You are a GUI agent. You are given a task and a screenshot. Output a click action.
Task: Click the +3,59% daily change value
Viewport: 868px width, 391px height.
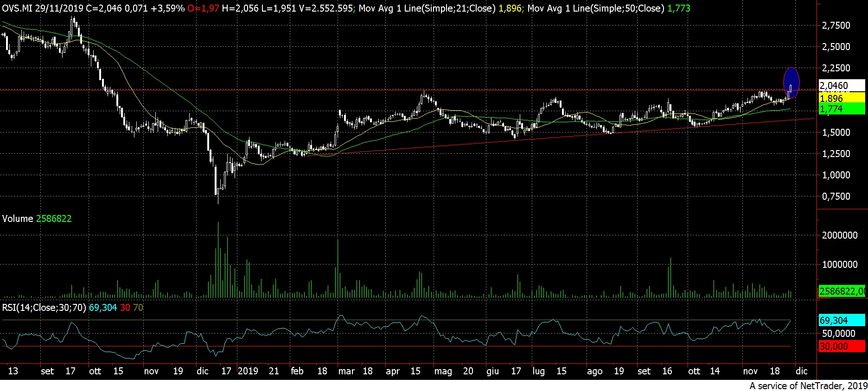167,8
